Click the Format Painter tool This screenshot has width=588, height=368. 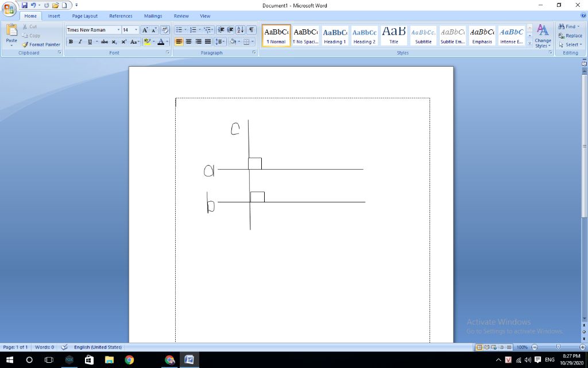pyautogui.click(x=41, y=44)
